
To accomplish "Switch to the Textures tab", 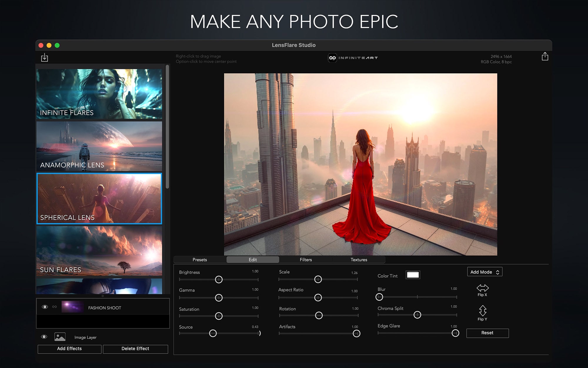I will (x=359, y=259).
